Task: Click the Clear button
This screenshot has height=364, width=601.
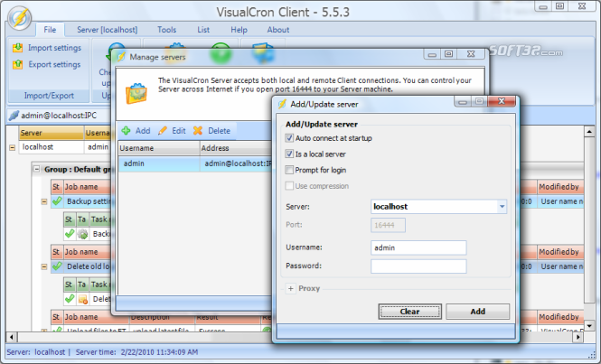Action: tap(409, 312)
